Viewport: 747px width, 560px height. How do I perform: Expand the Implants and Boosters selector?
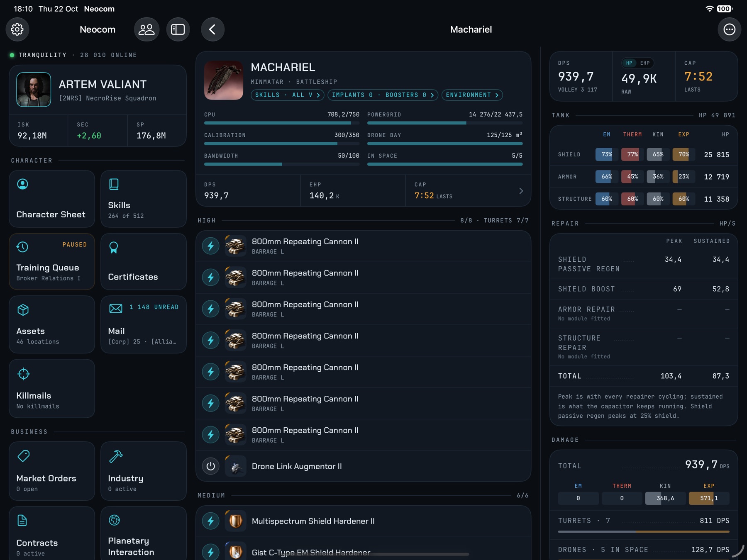[383, 95]
